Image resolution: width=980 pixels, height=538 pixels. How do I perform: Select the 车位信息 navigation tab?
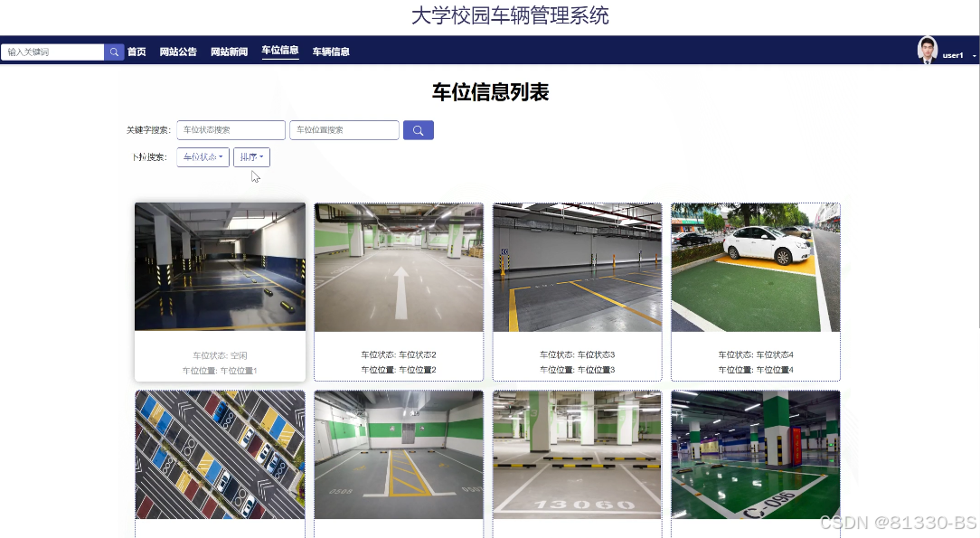(280, 51)
